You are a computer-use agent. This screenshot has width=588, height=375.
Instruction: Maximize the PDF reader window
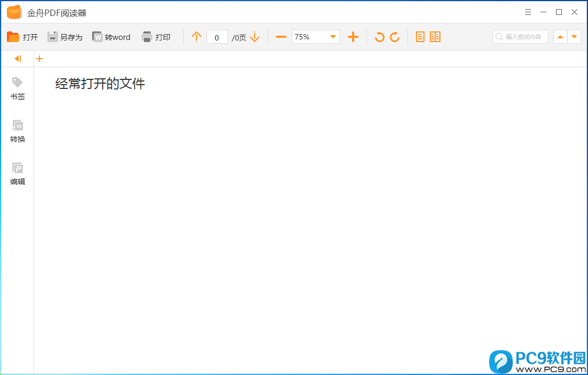tap(559, 12)
